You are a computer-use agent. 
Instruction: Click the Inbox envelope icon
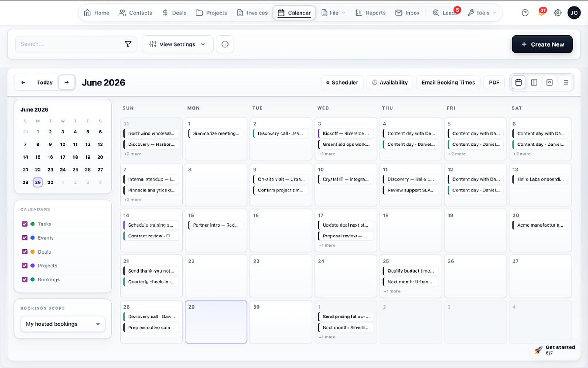(399, 13)
